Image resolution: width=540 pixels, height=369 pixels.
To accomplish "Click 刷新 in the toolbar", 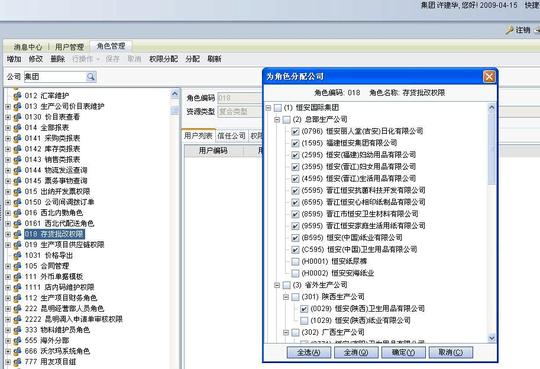I will (214, 59).
